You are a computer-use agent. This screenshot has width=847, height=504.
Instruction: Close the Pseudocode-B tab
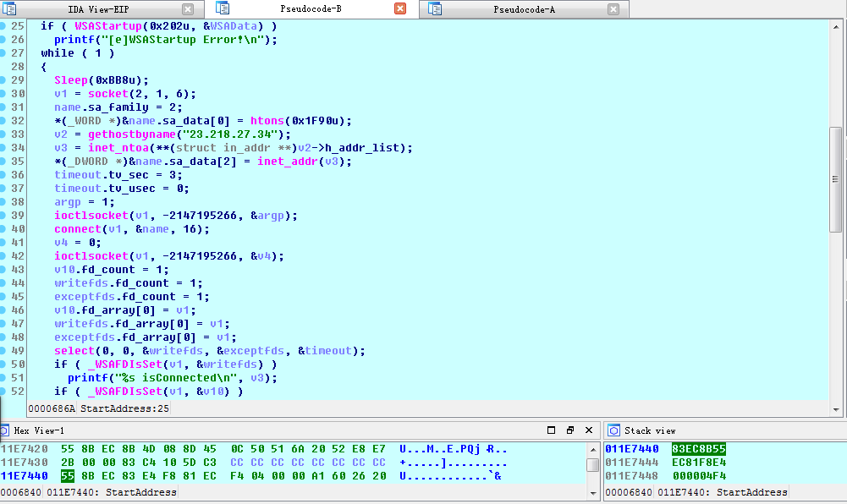click(x=400, y=9)
